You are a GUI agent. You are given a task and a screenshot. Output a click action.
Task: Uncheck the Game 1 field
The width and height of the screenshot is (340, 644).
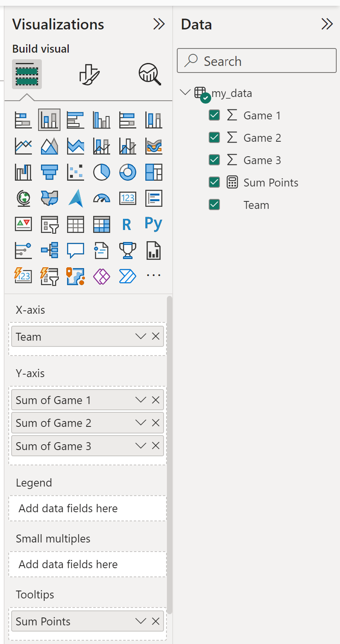(214, 115)
